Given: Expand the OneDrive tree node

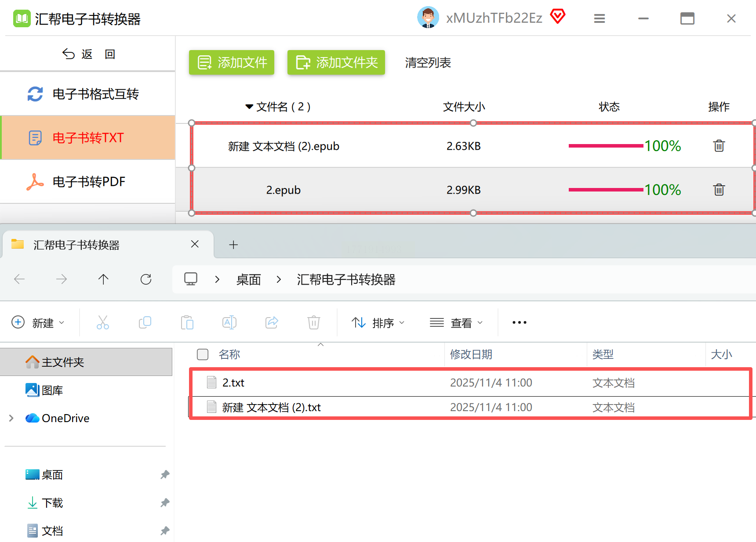Looking at the screenshot, I should [11, 418].
